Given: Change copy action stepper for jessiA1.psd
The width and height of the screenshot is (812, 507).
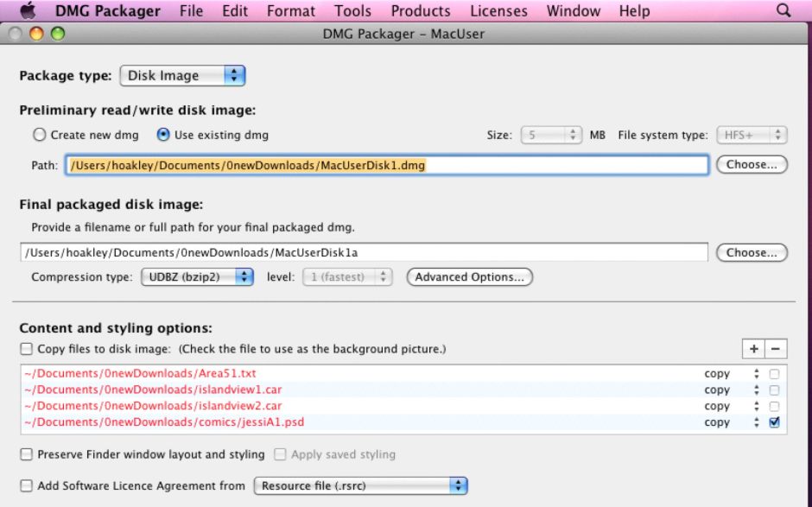Looking at the screenshot, I should click(x=757, y=422).
